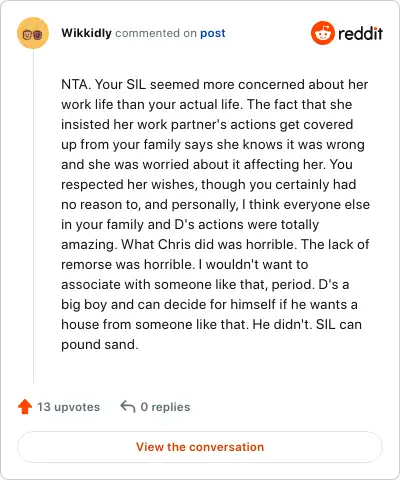
Task: Click the orange upvote arrow icon
Action: pos(25,407)
